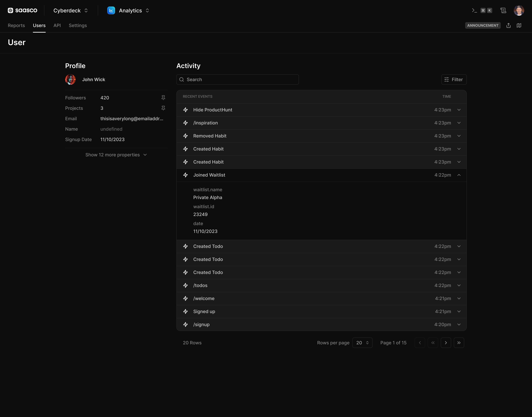532x417 pixels.
Task: Expand the Signed up event chevron
Action: click(x=459, y=312)
